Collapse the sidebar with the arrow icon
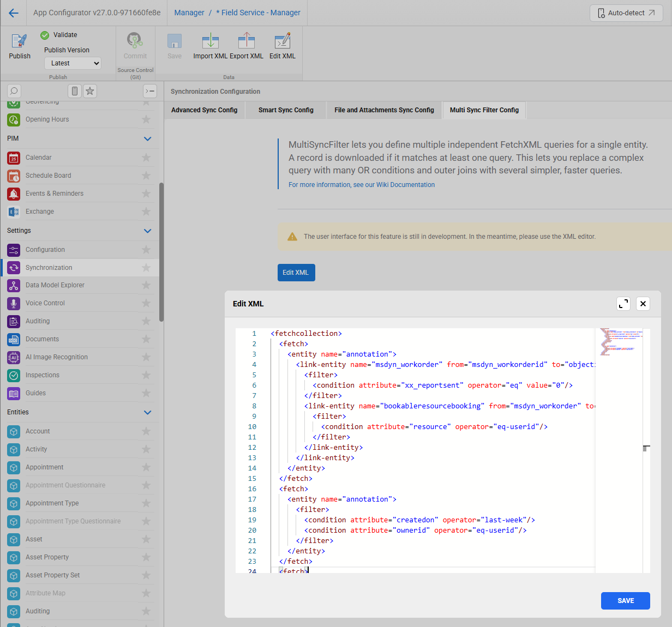 click(150, 91)
